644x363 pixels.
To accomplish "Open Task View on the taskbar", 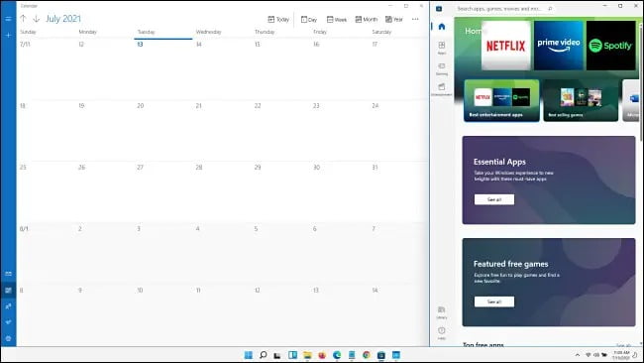I will pos(277,355).
